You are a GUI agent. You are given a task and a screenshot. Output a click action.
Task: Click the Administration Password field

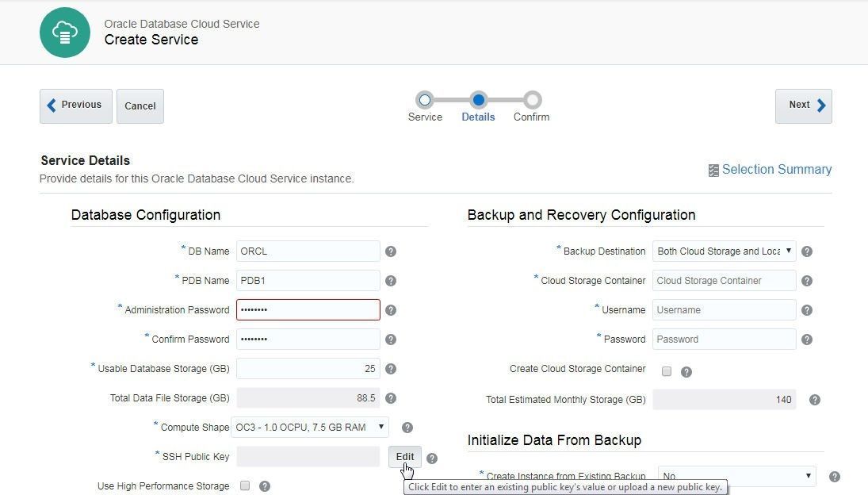click(308, 310)
